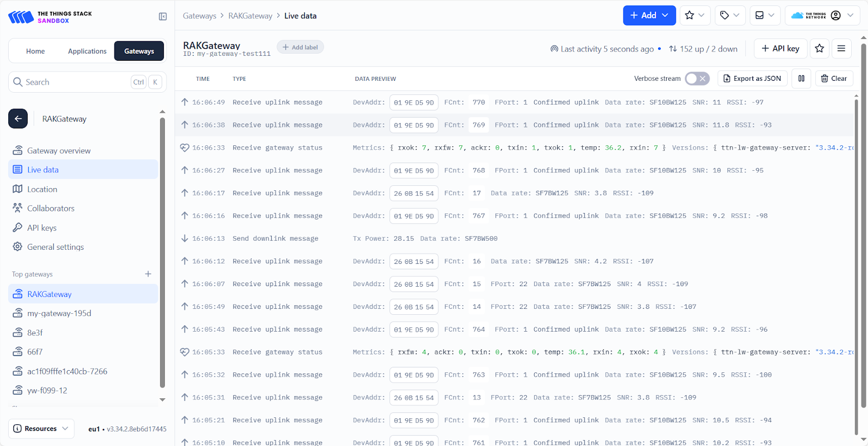Export the events as JSON
This screenshot has height=446, width=868.
point(752,79)
